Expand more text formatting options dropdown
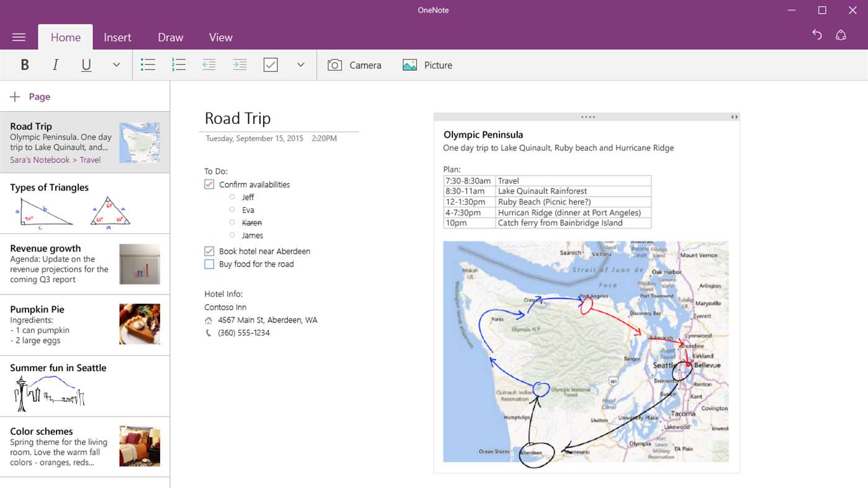The width and height of the screenshot is (868, 488). (x=116, y=65)
